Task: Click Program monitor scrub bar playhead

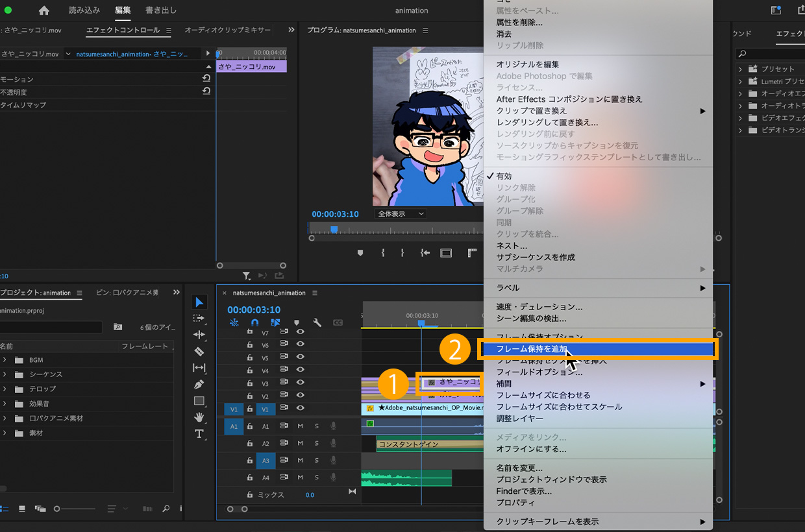Action: [334, 228]
